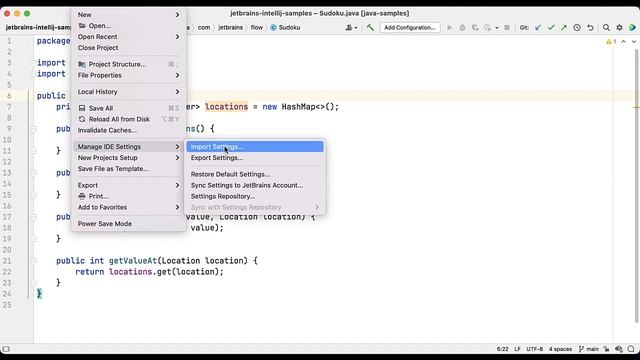Image resolution: width=640 pixels, height=360 pixels.
Task: Click the fold marker at line 21
Action: 34,261
